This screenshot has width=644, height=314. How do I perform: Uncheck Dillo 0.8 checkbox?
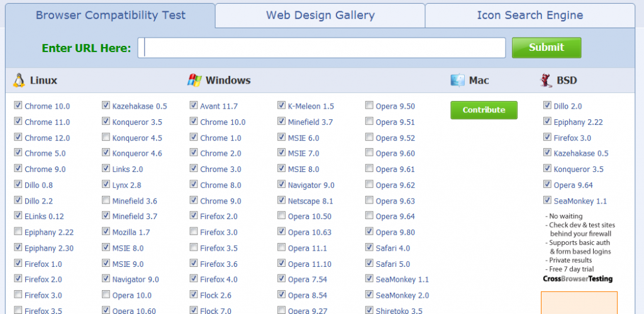click(x=18, y=184)
